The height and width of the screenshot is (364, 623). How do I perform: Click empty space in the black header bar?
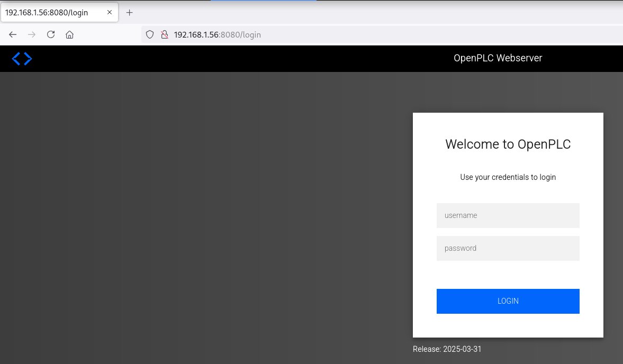(238, 59)
